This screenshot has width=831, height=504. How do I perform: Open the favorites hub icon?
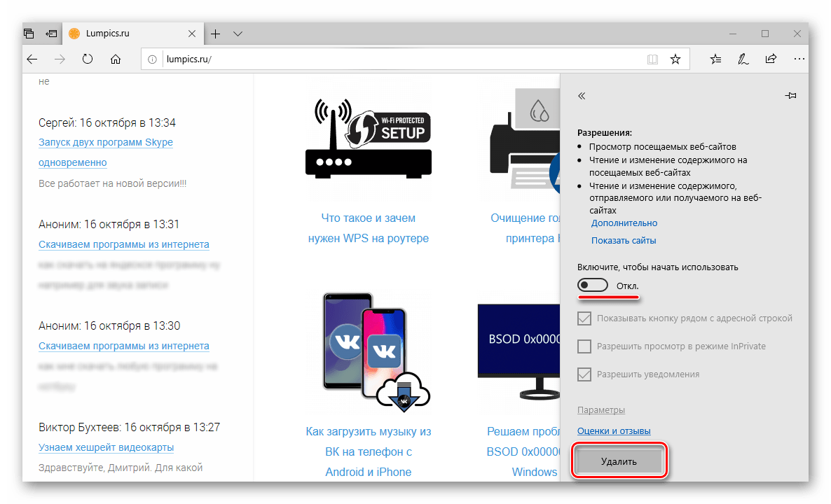tap(715, 59)
